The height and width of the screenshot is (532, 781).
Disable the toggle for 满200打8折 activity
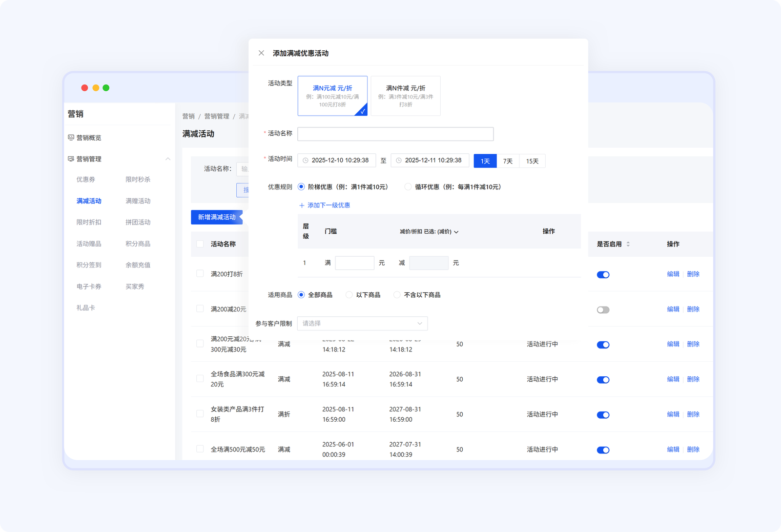click(x=603, y=275)
